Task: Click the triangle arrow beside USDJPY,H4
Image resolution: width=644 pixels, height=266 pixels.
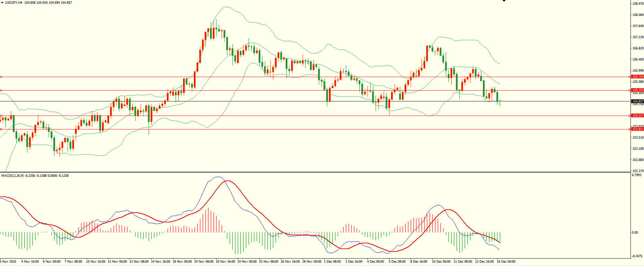Action: pos(2,3)
